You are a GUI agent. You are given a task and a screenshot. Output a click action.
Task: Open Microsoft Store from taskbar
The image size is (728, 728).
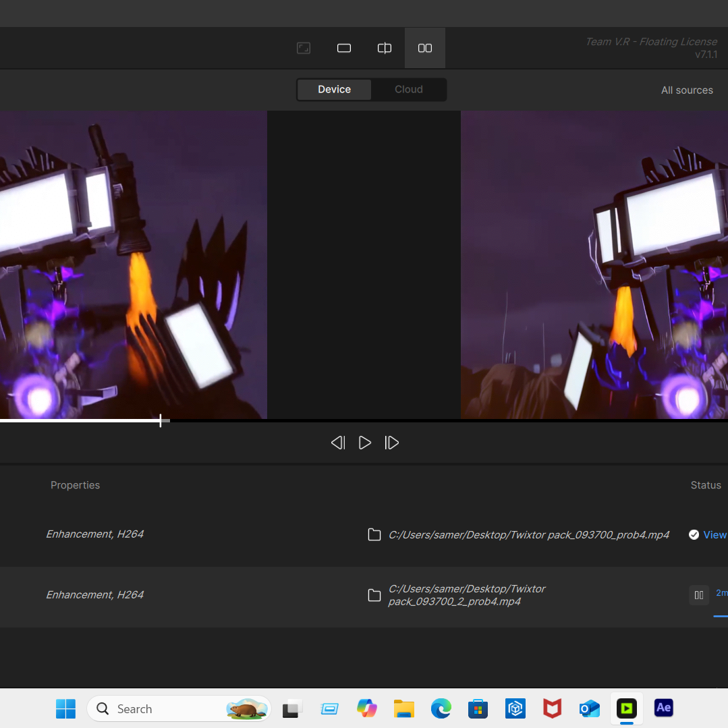pyautogui.click(x=478, y=709)
